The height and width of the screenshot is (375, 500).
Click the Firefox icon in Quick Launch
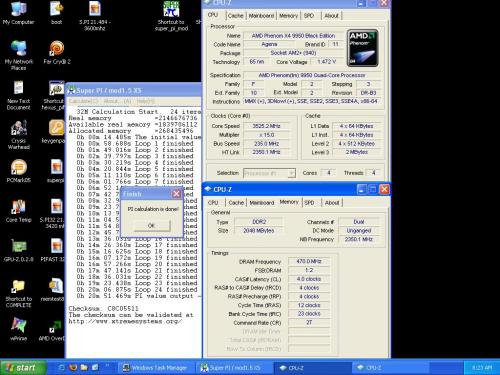tap(73, 367)
